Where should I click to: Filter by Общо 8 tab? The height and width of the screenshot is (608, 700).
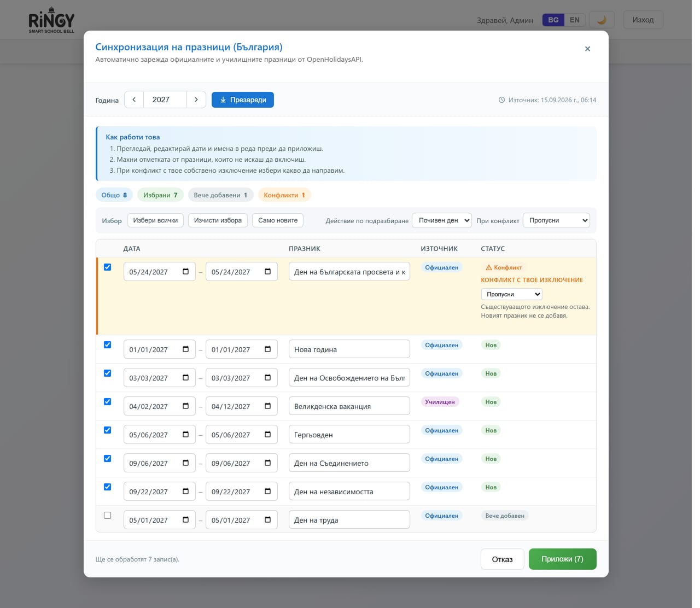114,195
